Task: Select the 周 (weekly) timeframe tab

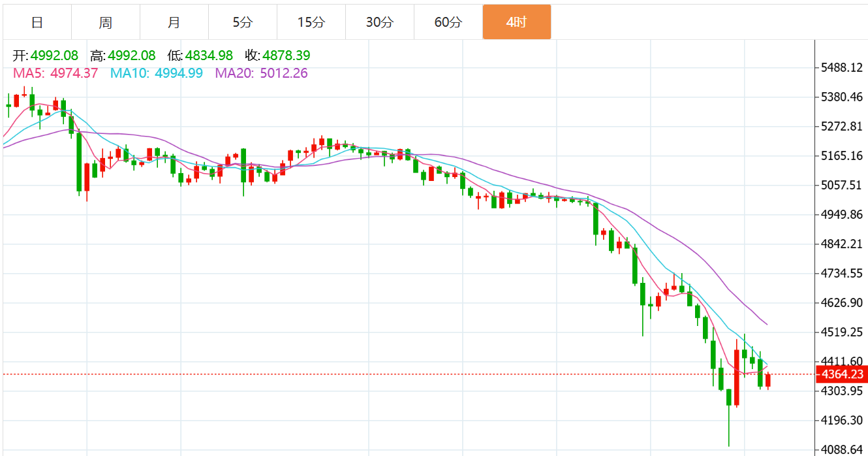Action: [x=106, y=22]
